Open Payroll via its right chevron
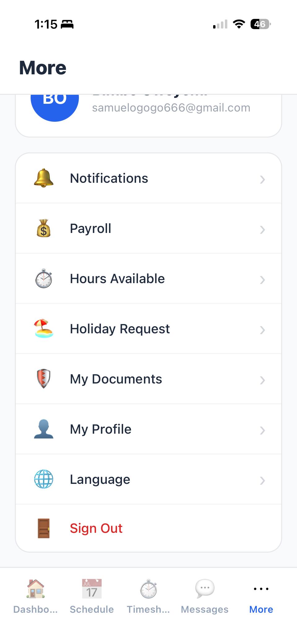This screenshot has width=297, height=644. 262,230
